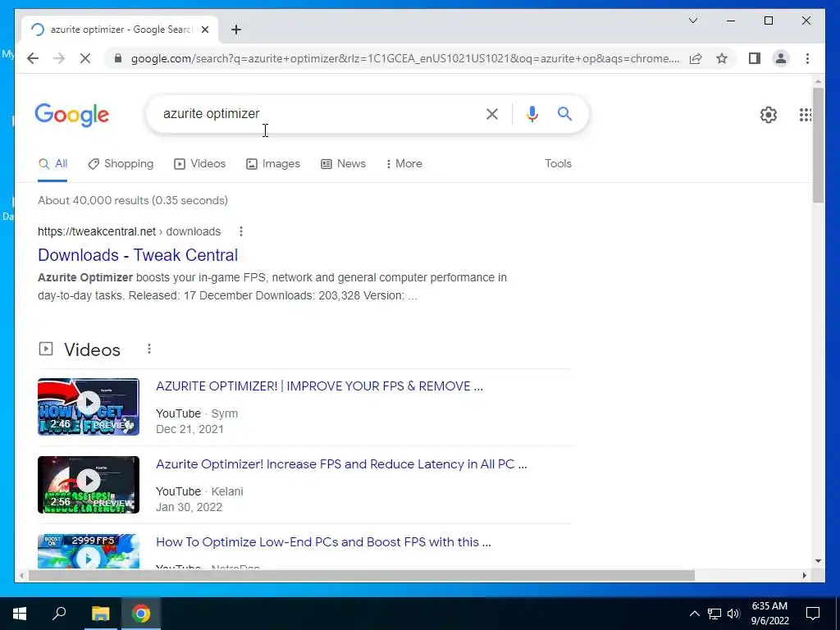This screenshot has height=630, width=840.
Task: Open volume control in tray
Action: pos(734,614)
